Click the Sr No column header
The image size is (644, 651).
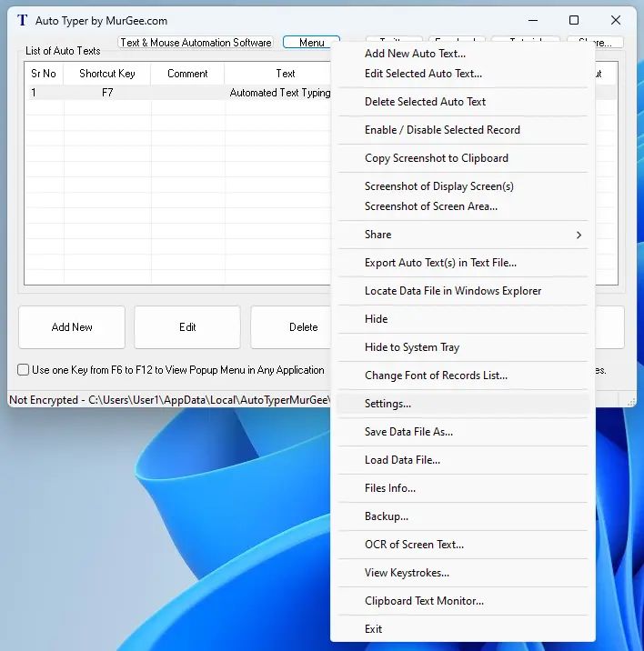point(44,74)
